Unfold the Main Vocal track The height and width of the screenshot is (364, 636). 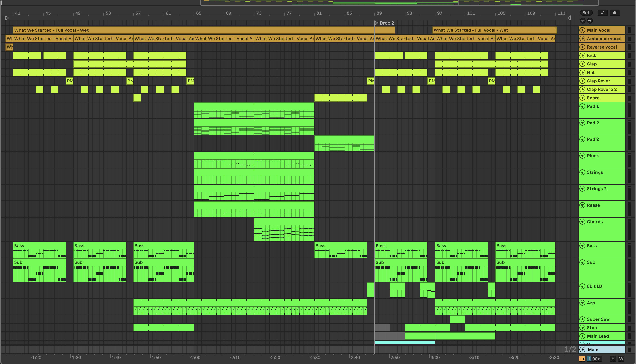pos(582,30)
